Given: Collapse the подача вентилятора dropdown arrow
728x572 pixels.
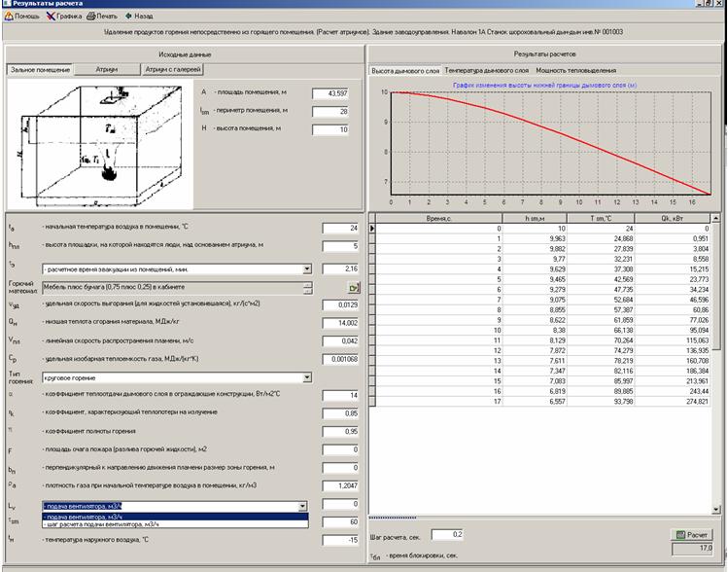Looking at the screenshot, I should click(302, 506).
